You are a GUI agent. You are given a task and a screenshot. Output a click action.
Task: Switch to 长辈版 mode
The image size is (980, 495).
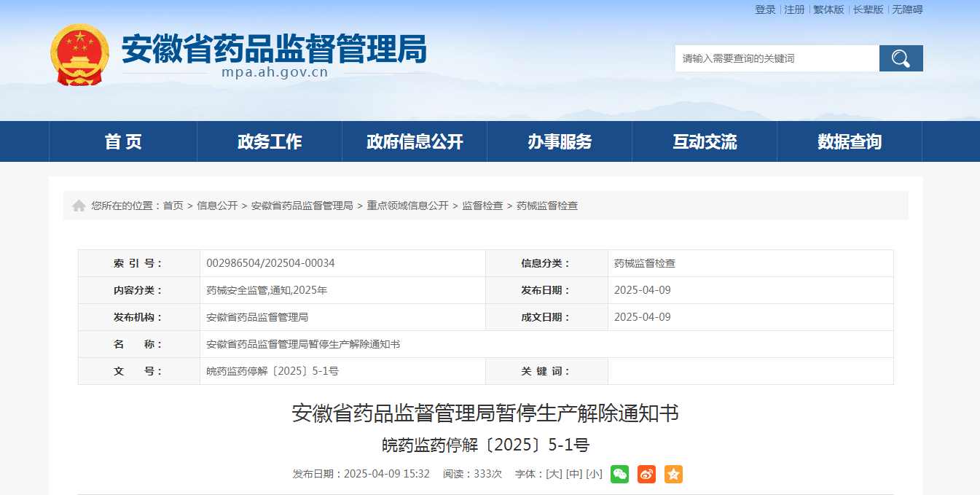click(x=868, y=9)
